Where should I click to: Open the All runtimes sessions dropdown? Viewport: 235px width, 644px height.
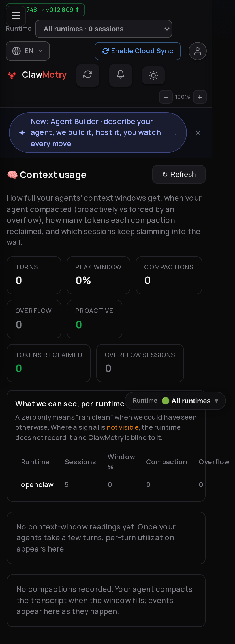104,29
